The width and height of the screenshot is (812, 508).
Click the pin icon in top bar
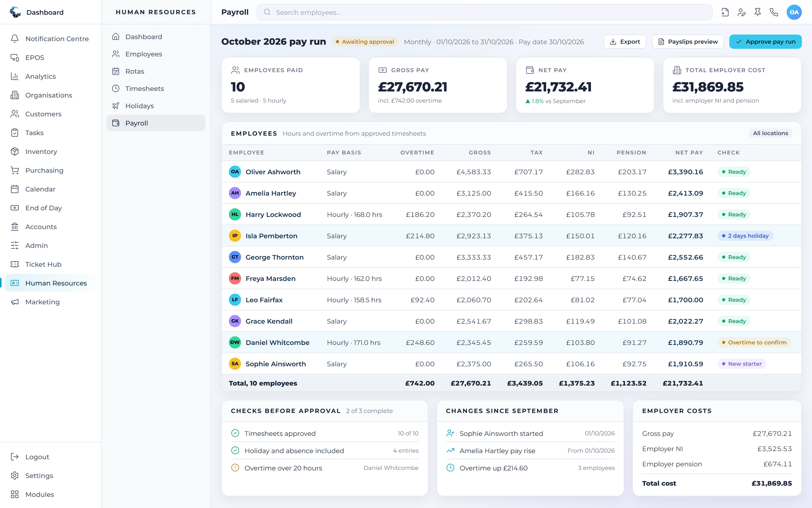coord(757,12)
